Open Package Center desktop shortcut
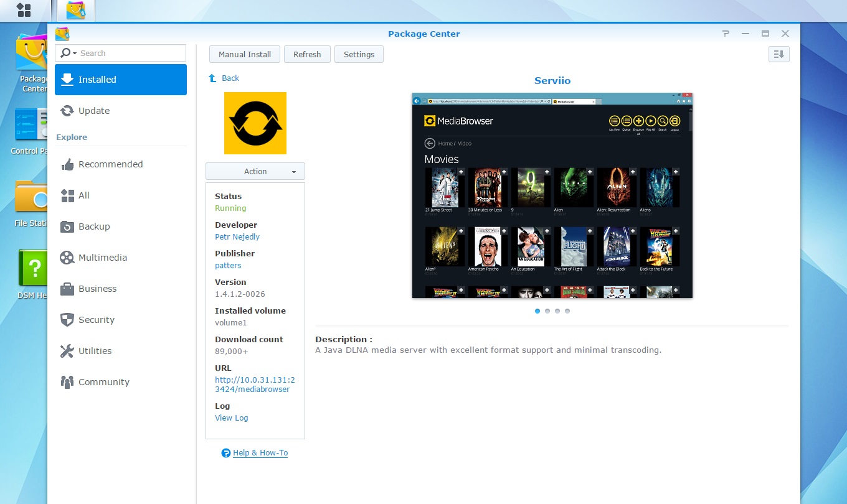Viewport: 847px width, 504px height. coord(32,63)
